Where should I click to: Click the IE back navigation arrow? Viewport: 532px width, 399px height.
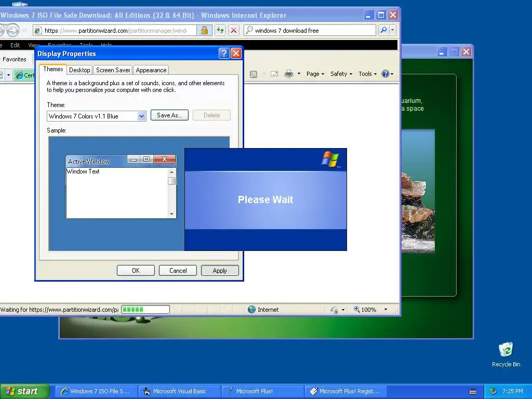pyautogui.click(x=2, y=30)
